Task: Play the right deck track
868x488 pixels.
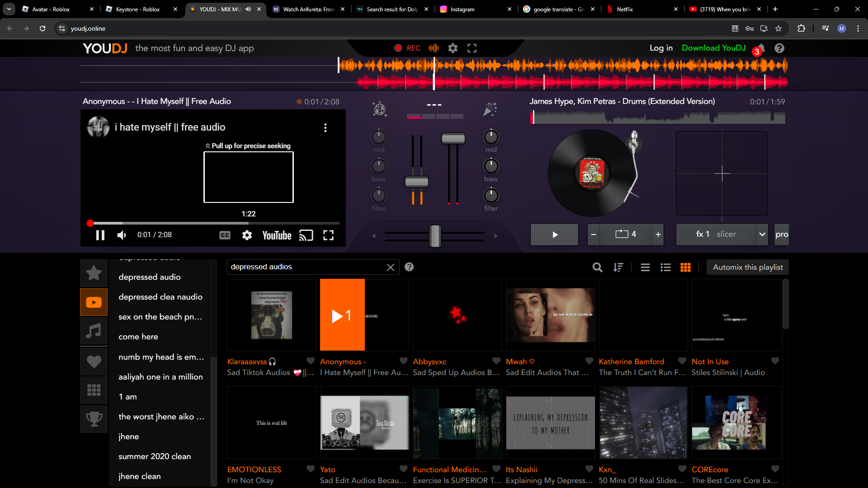Action: (555, 235)
